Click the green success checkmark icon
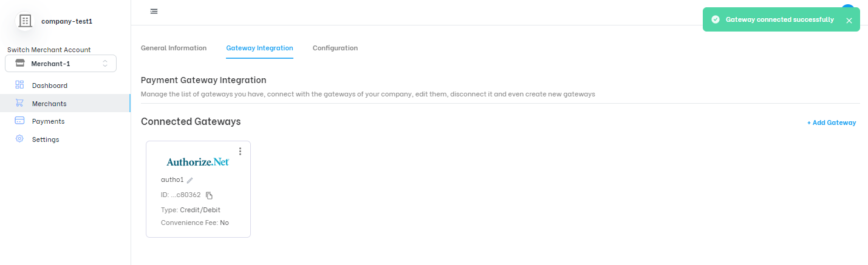 716,19
